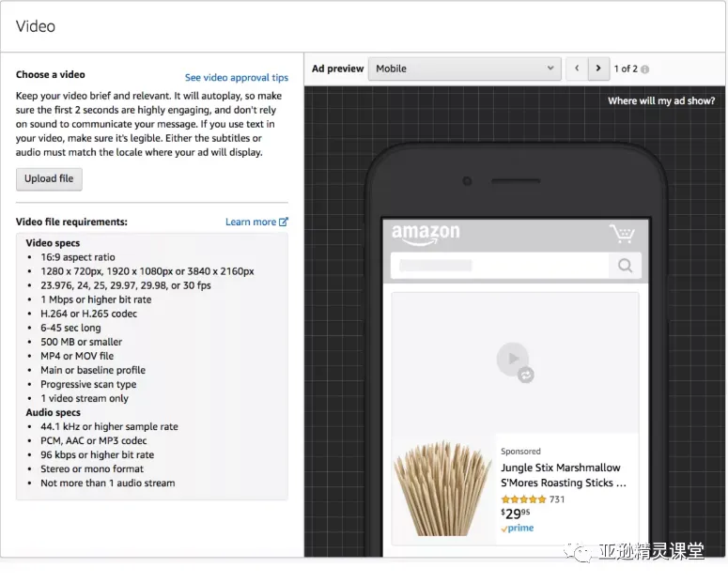The width and height of the screenshot is (728, 583).
Task: Click the refresh icon on the video placeholder
Action: pyautogui.click(x=526, y=375)
